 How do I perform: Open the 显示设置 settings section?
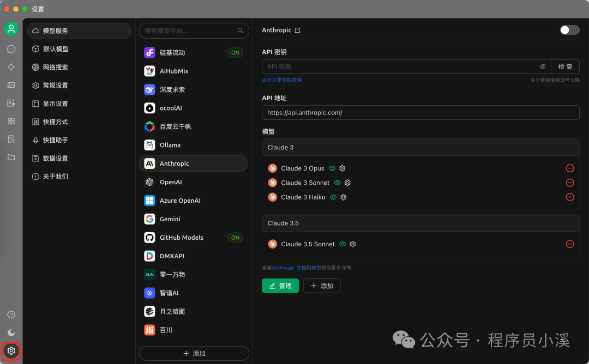79,104
